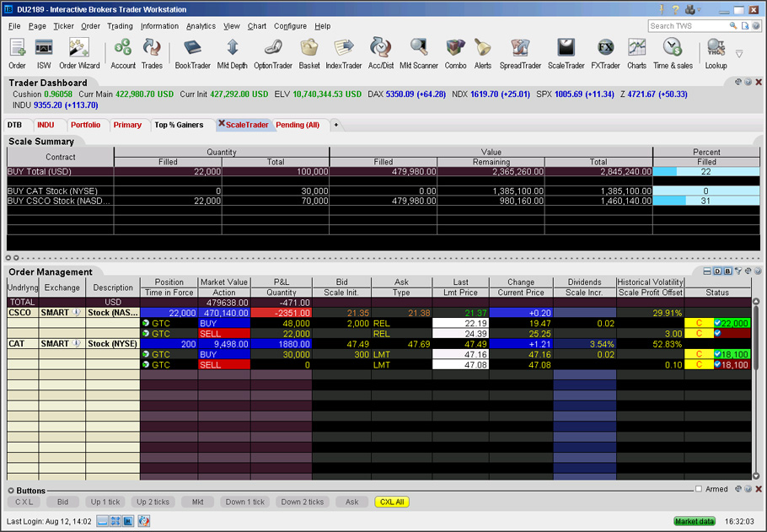The height and width of the screenshot is (532, 767).
Task: Click the CXL All button
Action: click(392, 502)
